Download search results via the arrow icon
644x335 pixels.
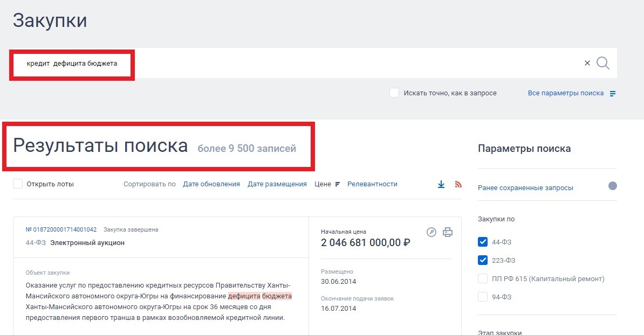(x=441, y=184)
